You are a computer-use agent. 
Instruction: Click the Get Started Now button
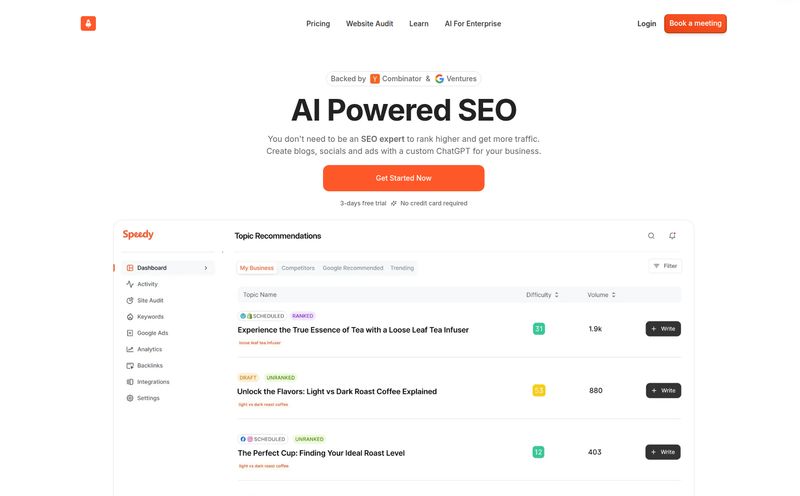pyautogui.click(x=404, y=178)
